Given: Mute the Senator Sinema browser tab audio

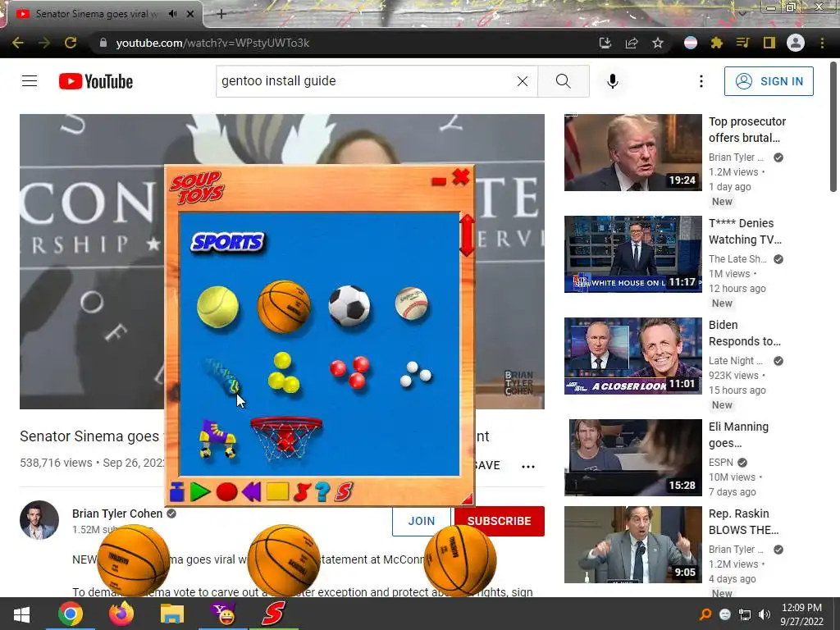Looking at the screenshot, I should (x=172, y=14).
